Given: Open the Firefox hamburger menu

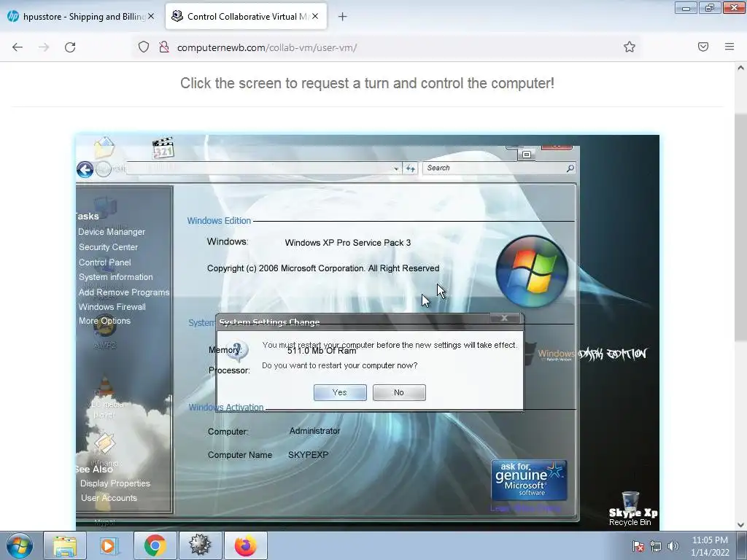Looking at the screenshot, I should 729,47.
